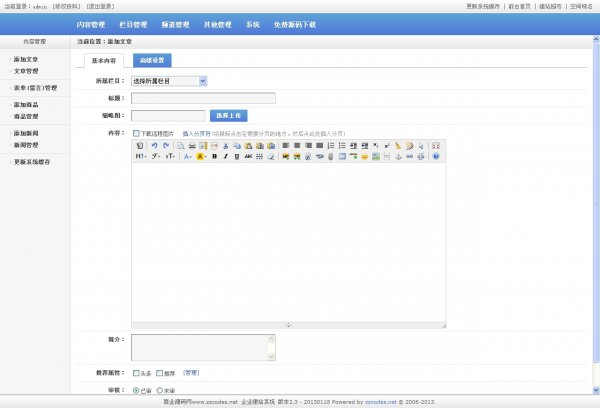Click the page scrollbar down arrow

(596, 390)
